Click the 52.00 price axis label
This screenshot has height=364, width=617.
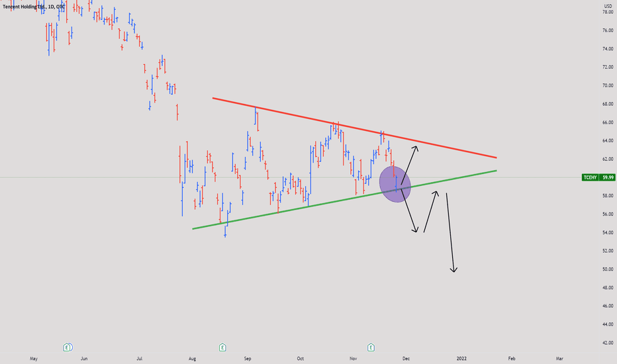pyautogui.click(x=608, y=251)
